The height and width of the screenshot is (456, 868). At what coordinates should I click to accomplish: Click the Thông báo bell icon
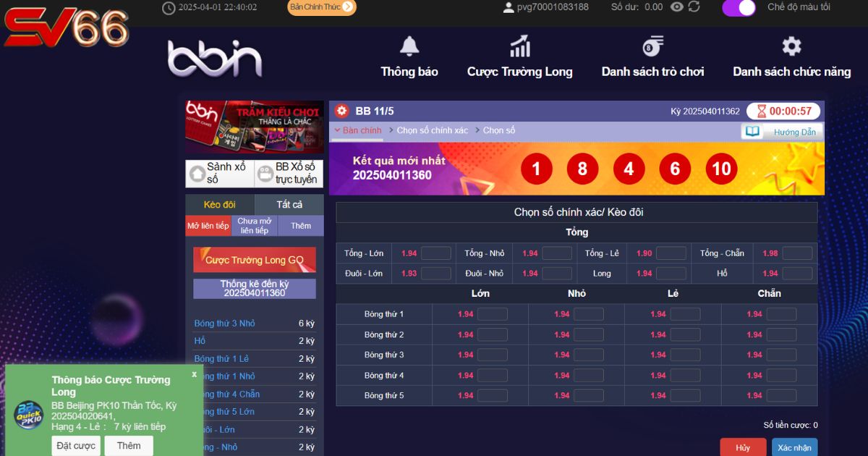(409, 46)
